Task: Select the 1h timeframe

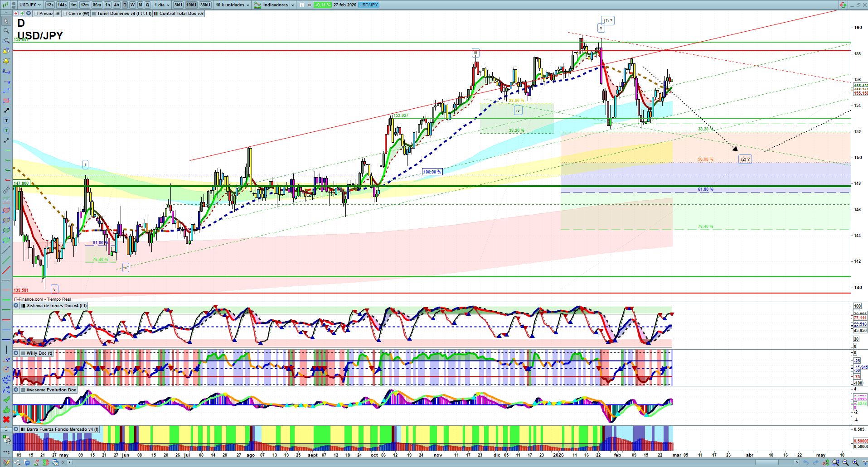Action: click(107, 5)
